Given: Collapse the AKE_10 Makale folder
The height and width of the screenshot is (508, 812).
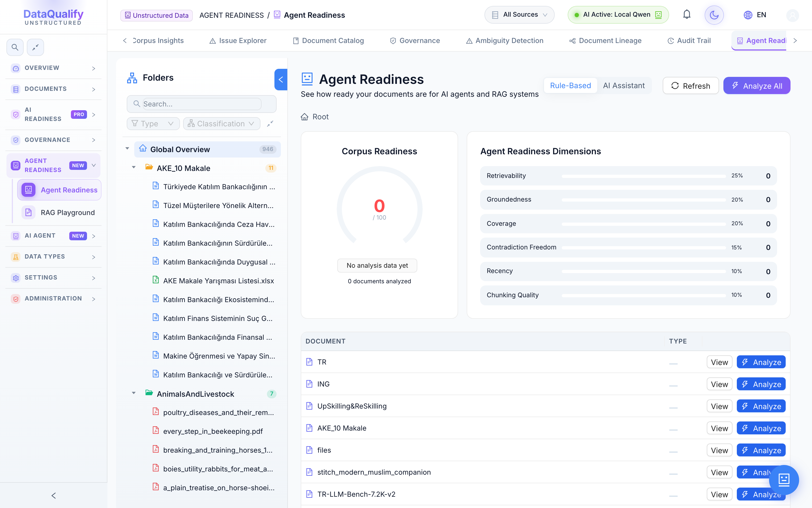Looking at the screenshot, I should [x=133, y=167].
